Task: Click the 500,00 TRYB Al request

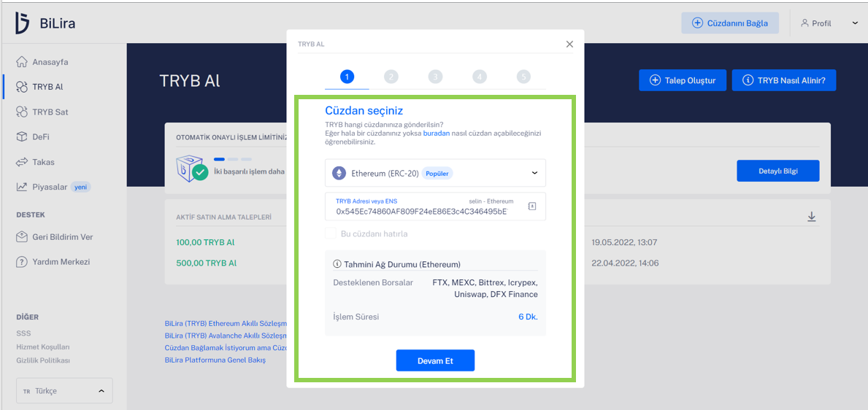Action: pos(207,263)
